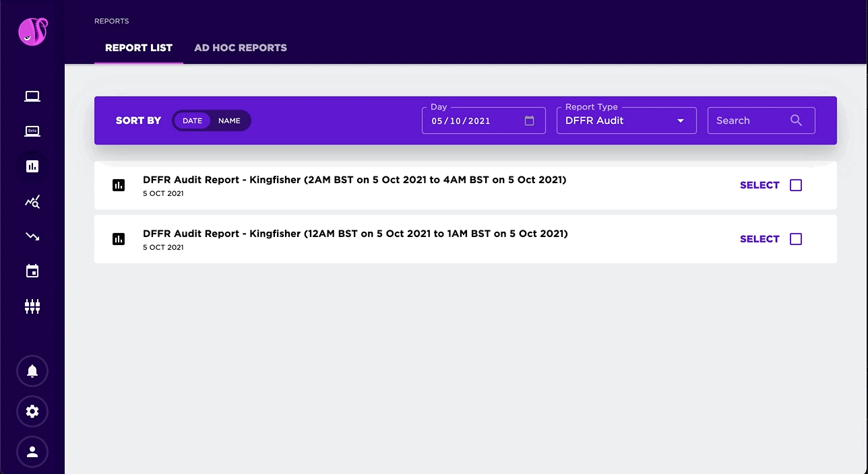Viewport: 868px width, 474px height.
Task: Open the calendar sidebar icon
Action: coord(32,271)
